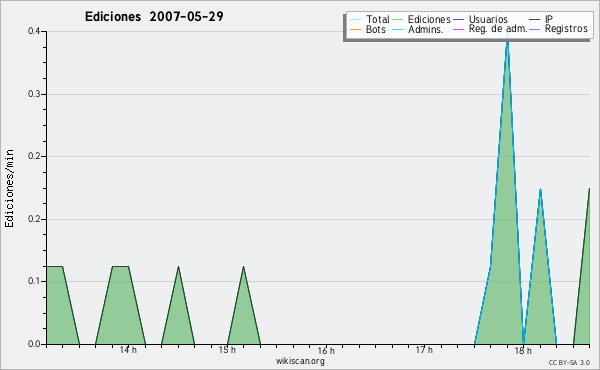
Task: Click the blue Usuarios legend line
Action: pyautogui.click(x=458, y=20)
